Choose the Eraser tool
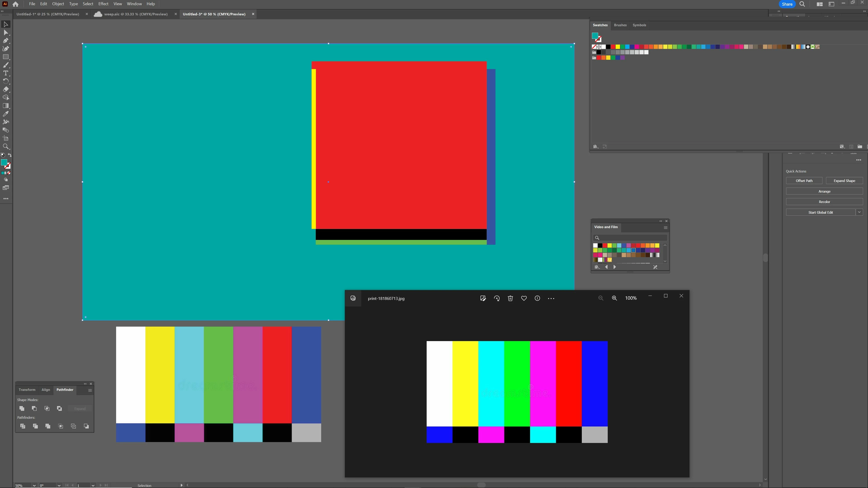 tap(6, 89)
